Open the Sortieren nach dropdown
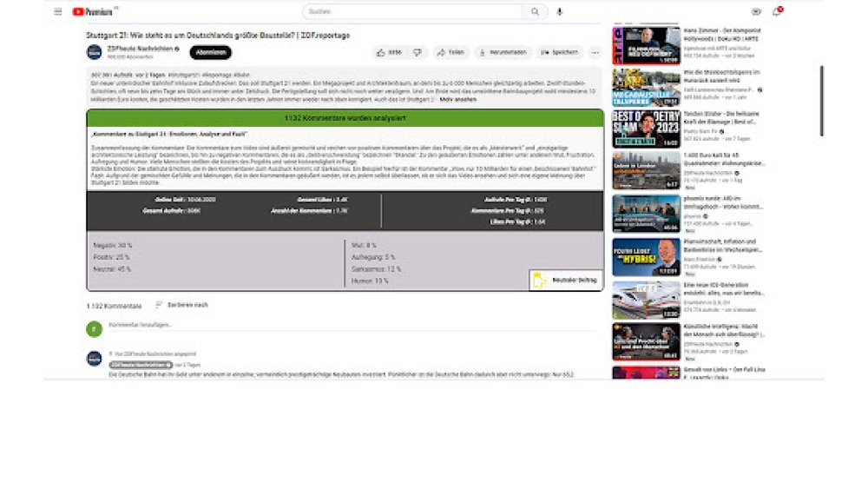Image resolution: width=868 pixels, height=489 pixels. tap(181, 305)
